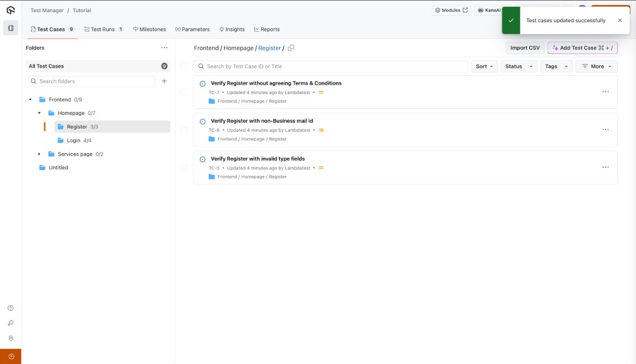Click the KaneAI button
Screen dimensions: 636x364
488,10
